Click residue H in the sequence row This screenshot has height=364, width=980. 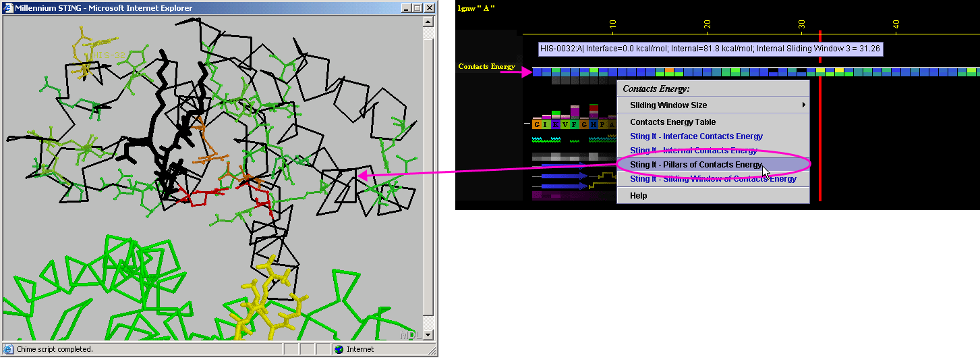(594, 124)
